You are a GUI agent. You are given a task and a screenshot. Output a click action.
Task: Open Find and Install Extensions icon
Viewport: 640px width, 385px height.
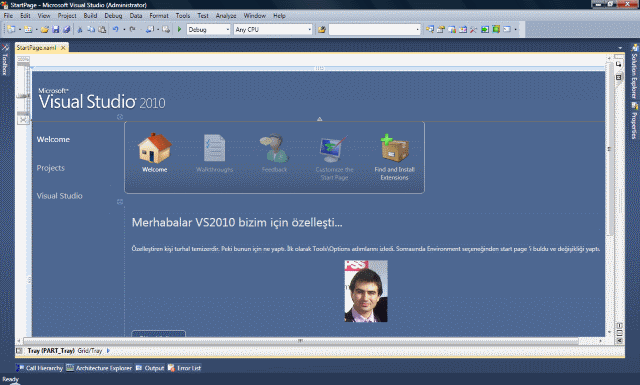click(394, 148)
